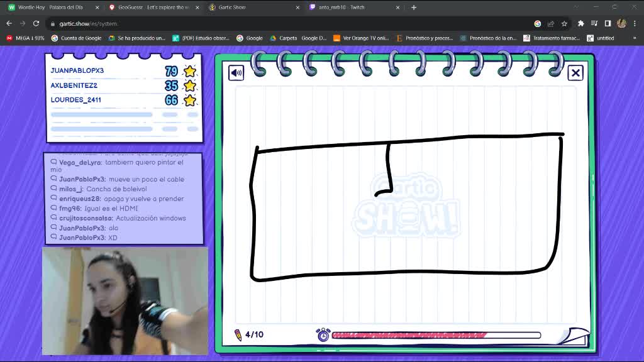Switch to the anto_mrb10 Twitch tab
The height and width of the screenshot is (362, 644).
351,8
